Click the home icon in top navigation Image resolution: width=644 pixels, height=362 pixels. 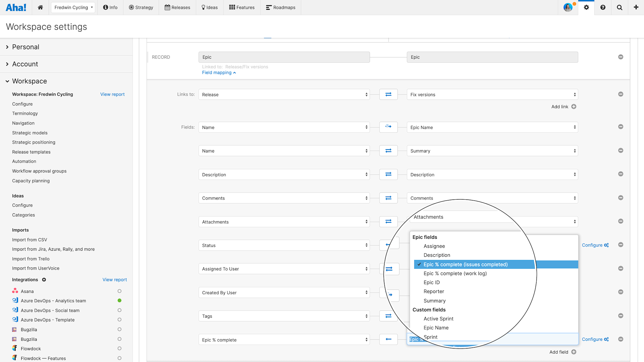[40, 7]
